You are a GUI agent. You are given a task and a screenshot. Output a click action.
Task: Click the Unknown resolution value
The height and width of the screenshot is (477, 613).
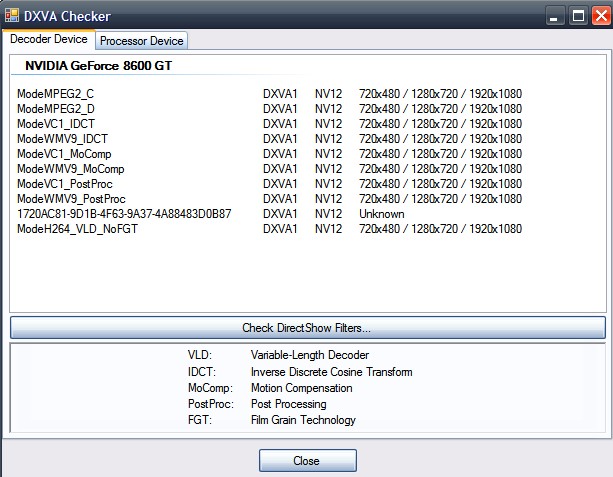382,214
